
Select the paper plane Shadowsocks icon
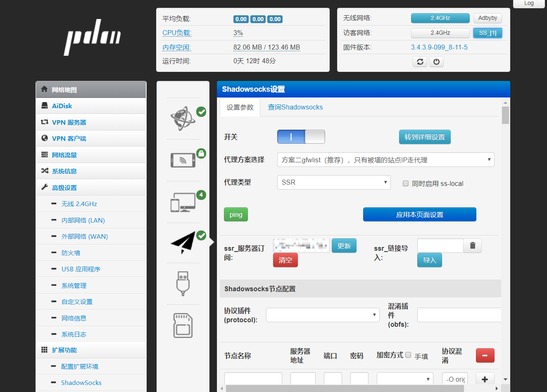(x=183, y=242)
